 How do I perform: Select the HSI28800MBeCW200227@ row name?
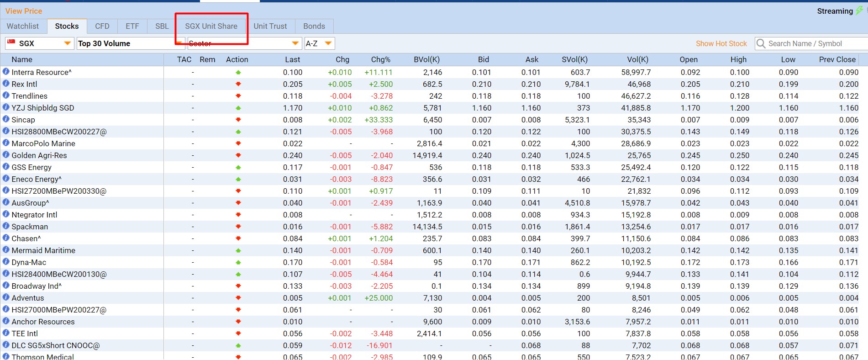[x=59, y=132]
